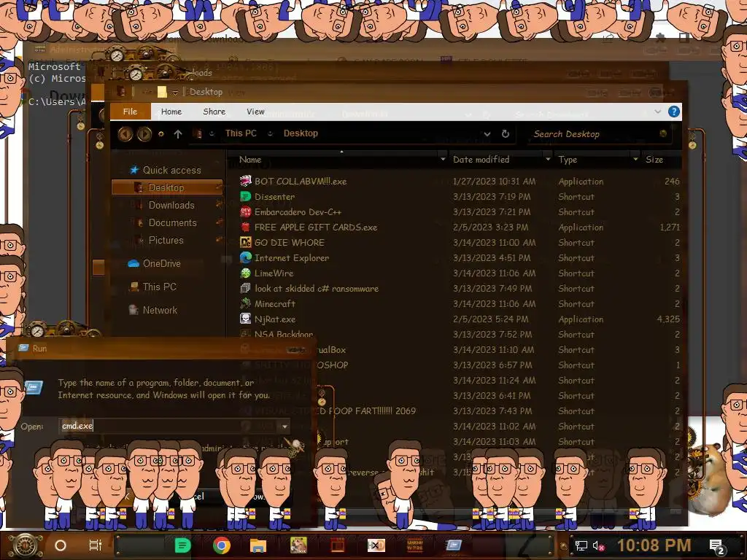Expand the Explorer ribbon with the chevron
Image resolution: width=747 pixels, height=560 pixels.
pyautogui.click(x=657, y=112)
